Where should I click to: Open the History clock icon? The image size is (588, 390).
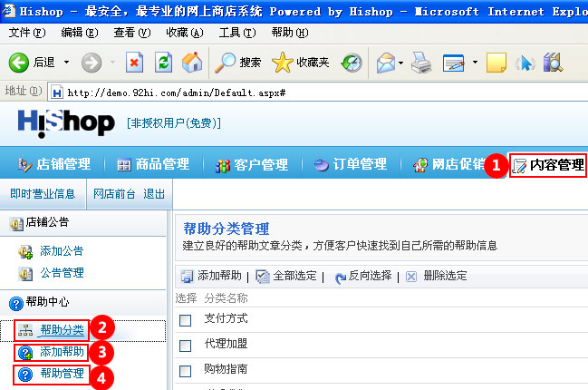click(x=352, y=63)
